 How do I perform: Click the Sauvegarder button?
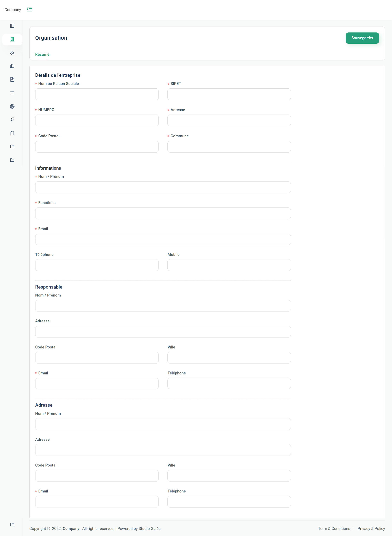[x=362, y=38]
